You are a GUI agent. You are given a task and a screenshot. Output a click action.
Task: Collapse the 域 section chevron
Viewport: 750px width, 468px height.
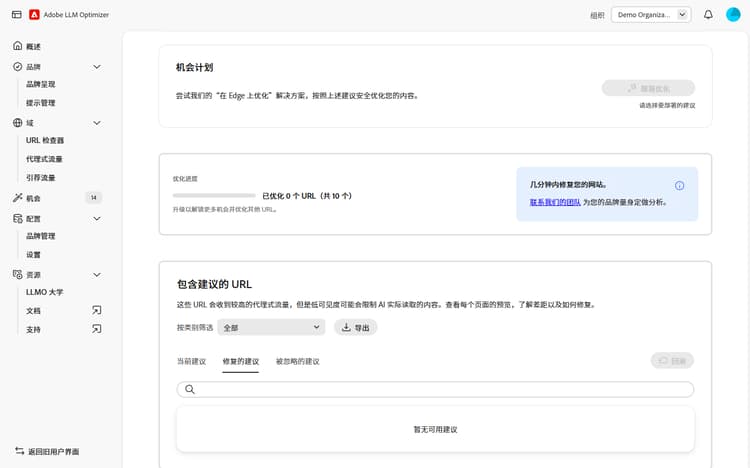[97, 123]
